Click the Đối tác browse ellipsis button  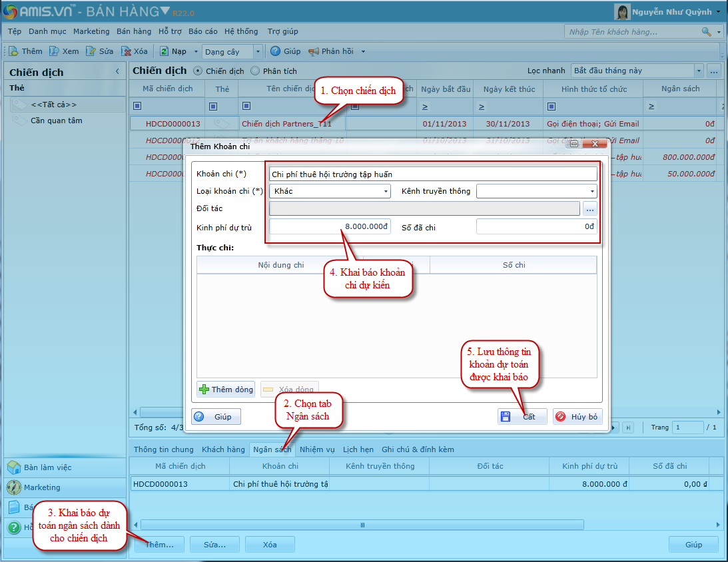[589, 209]
